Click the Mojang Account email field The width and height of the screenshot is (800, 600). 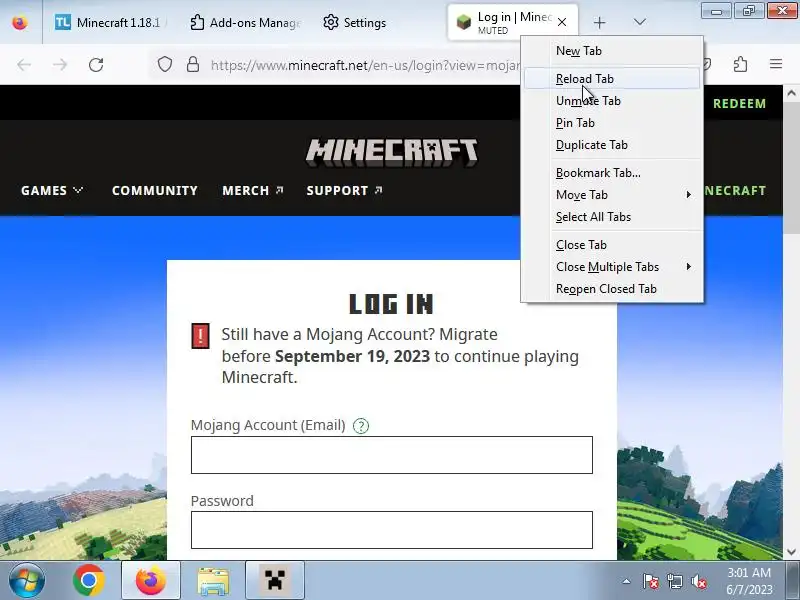pyautogui.click(x=392, y=455)
